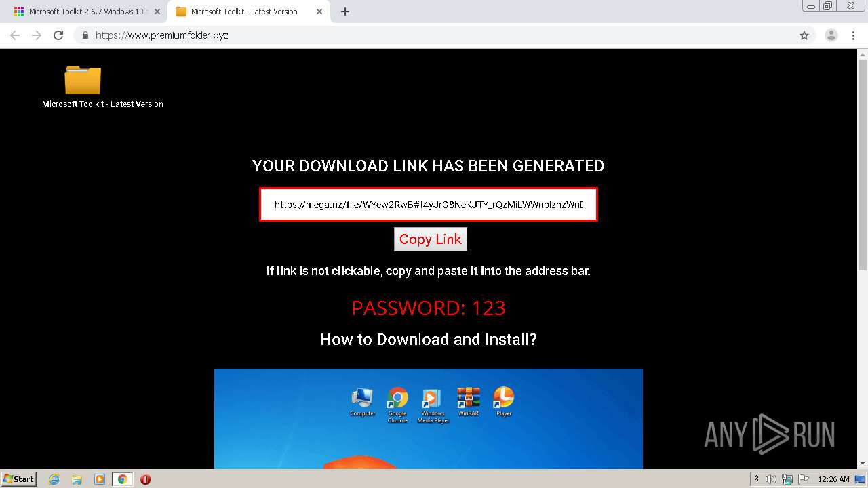868x488 pixels.
Task: Close the Microsoft Toolkit 2.6.7 tab
Action: [157, 12]
